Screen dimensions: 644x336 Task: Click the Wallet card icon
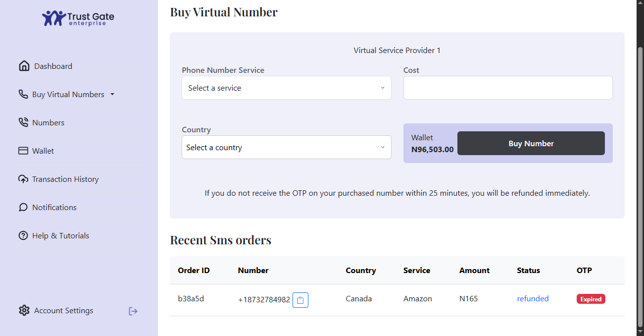pos(23,151)
